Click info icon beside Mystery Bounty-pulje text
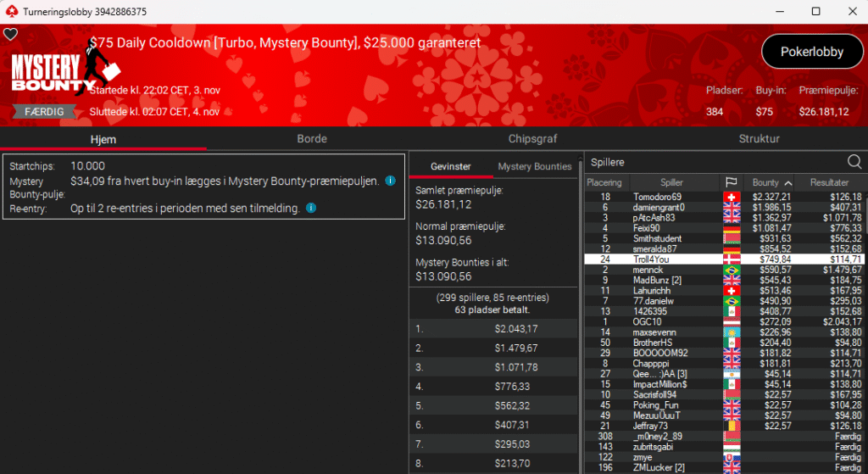868x474 pixels. point(390,181)
